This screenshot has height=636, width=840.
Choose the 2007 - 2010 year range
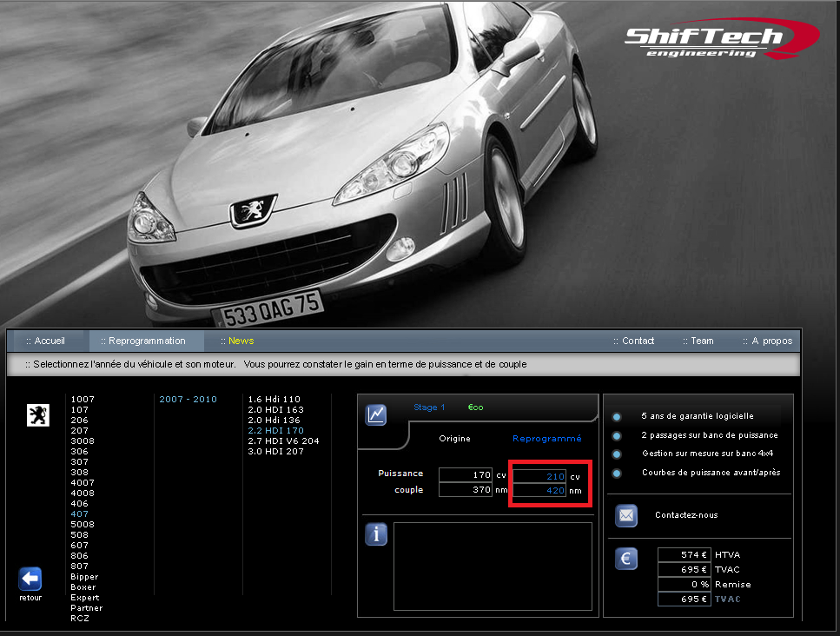tap(188, 400)
